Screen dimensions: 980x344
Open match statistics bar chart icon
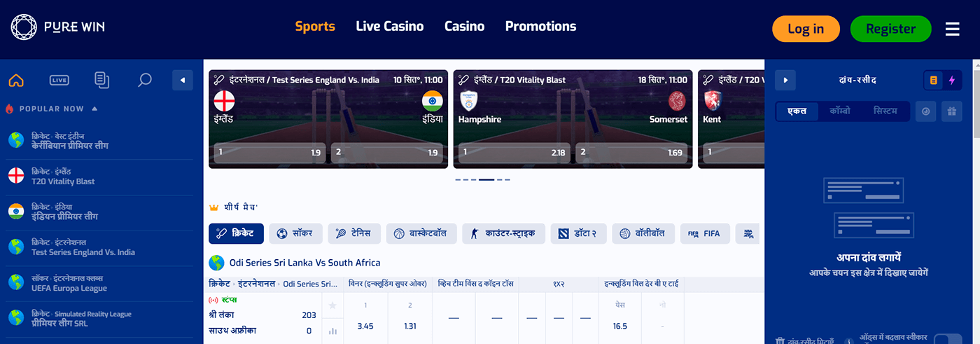(x=332, y=331)
